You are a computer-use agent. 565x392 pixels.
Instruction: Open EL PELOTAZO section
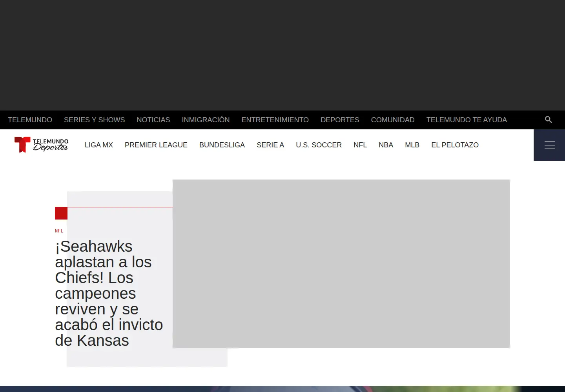(455, 145)
